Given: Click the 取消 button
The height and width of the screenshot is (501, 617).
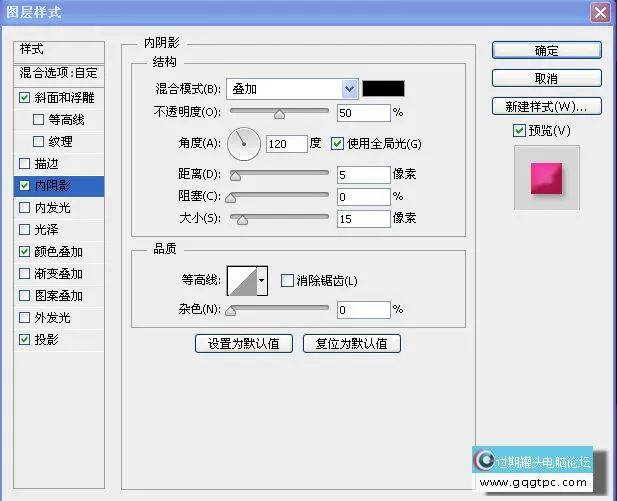Looking at the screenshot, I should tap(546, 78).
